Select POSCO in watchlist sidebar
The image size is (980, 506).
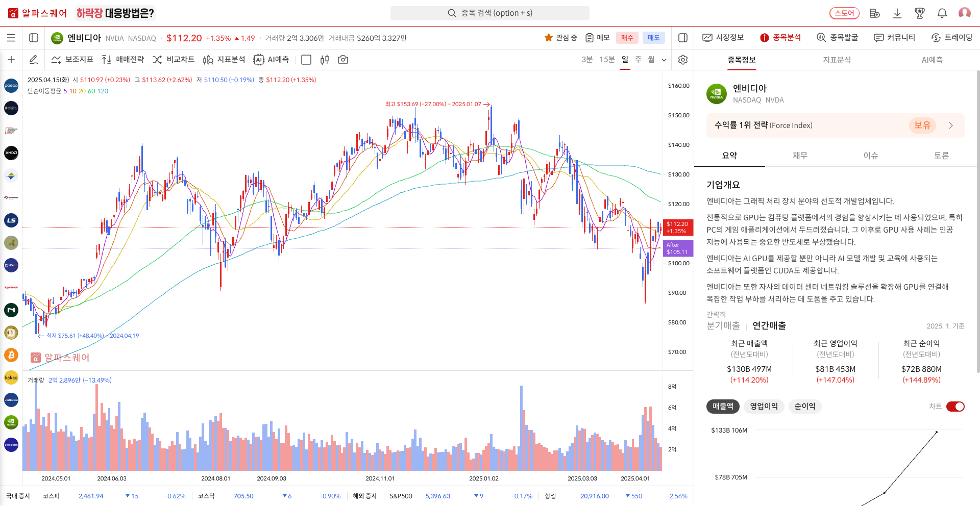click(x=11, y=86)
